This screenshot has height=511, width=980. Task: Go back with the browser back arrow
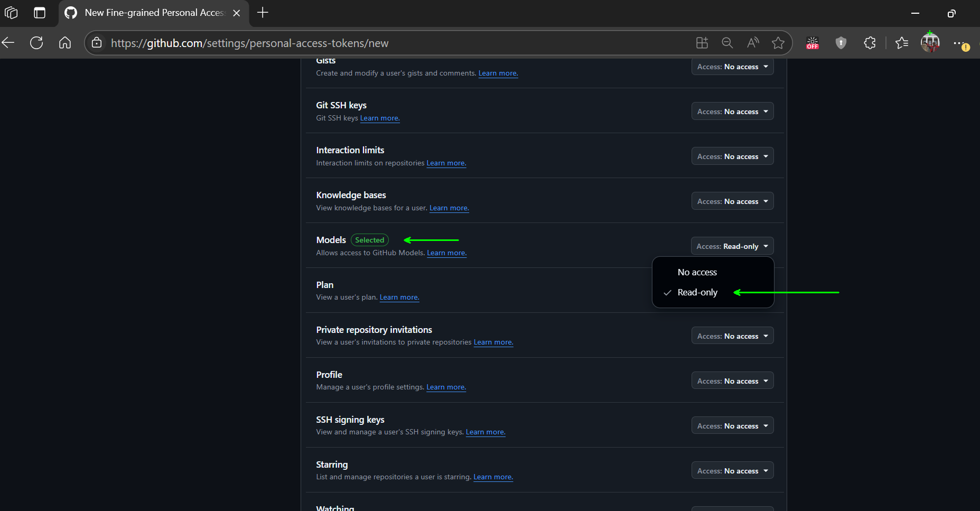[x=8, y=43]
